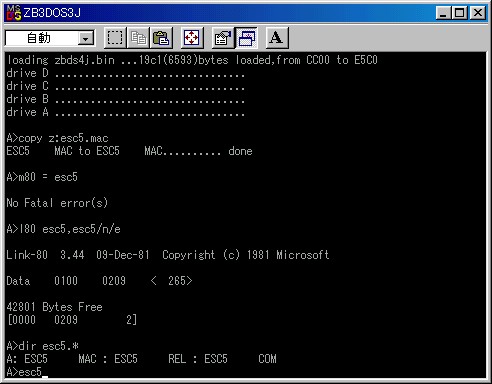Click the '[0000 0209 2]' line

pyautogui.click(x=72, y=320)
